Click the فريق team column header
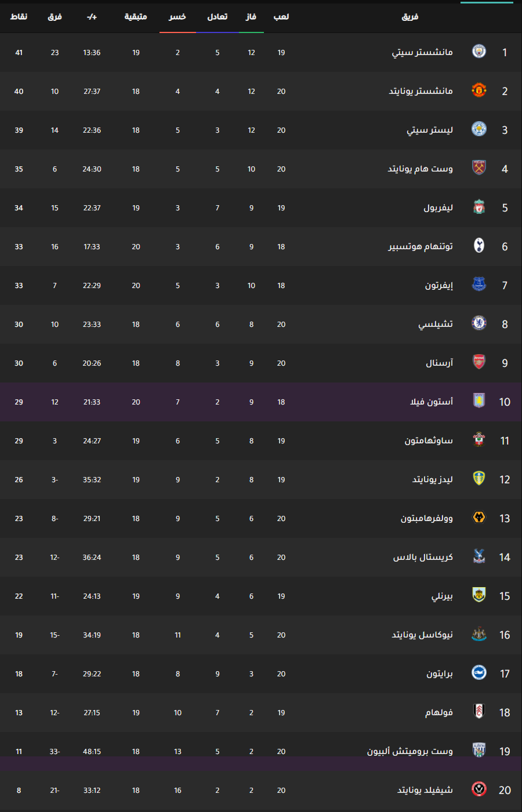 [410, 17]
